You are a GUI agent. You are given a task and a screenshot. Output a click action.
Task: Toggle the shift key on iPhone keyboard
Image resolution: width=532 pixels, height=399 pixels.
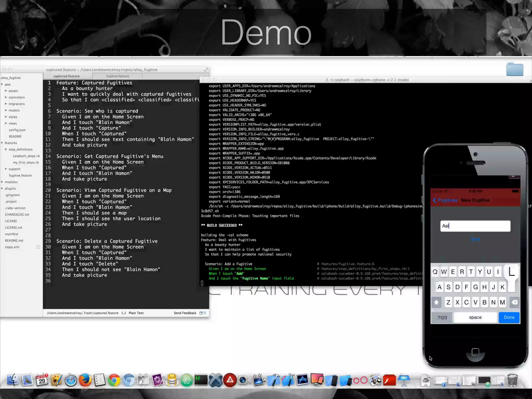click(x=436, y=302)
